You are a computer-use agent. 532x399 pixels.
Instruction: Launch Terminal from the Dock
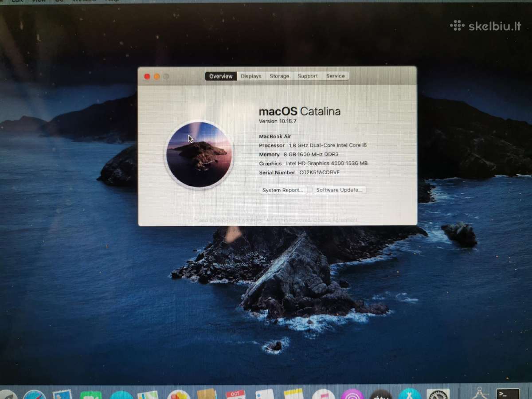pyautogui.click(x=508, y=394)
